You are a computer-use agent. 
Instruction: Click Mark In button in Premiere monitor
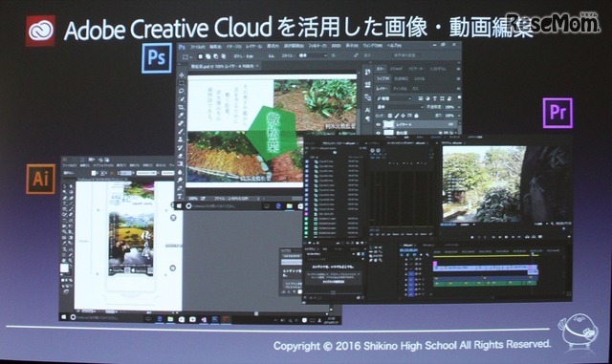coord(478,237)
